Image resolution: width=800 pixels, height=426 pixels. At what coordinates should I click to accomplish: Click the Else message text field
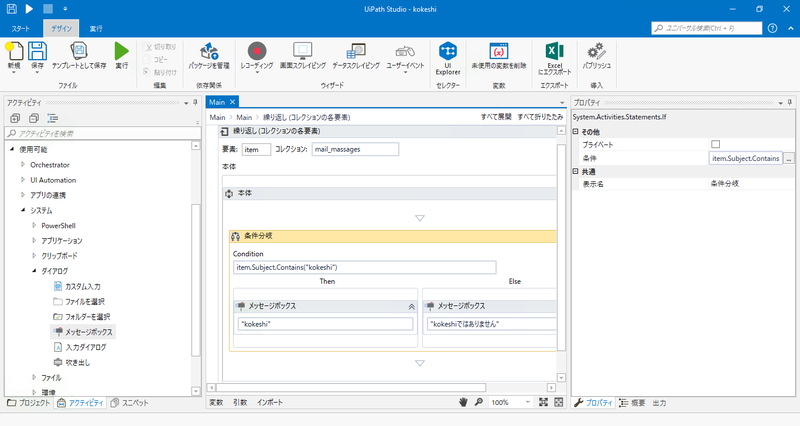click(491, 324)
